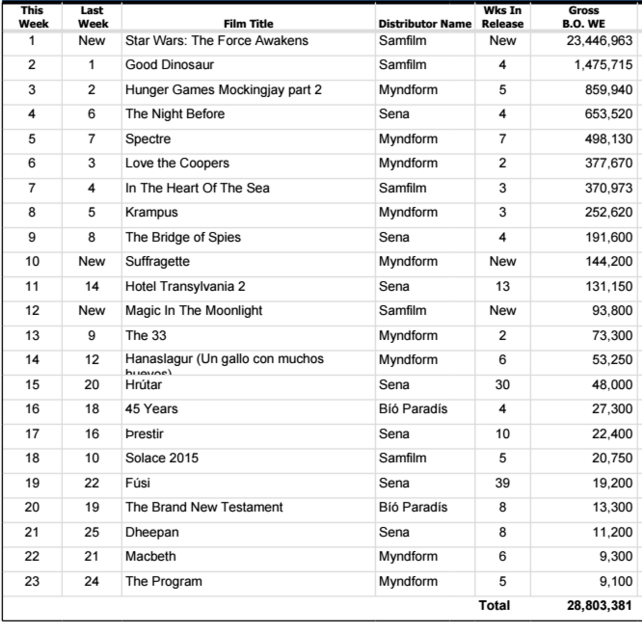
Task: Click the Spectre film title
Action: click(148, 139)
